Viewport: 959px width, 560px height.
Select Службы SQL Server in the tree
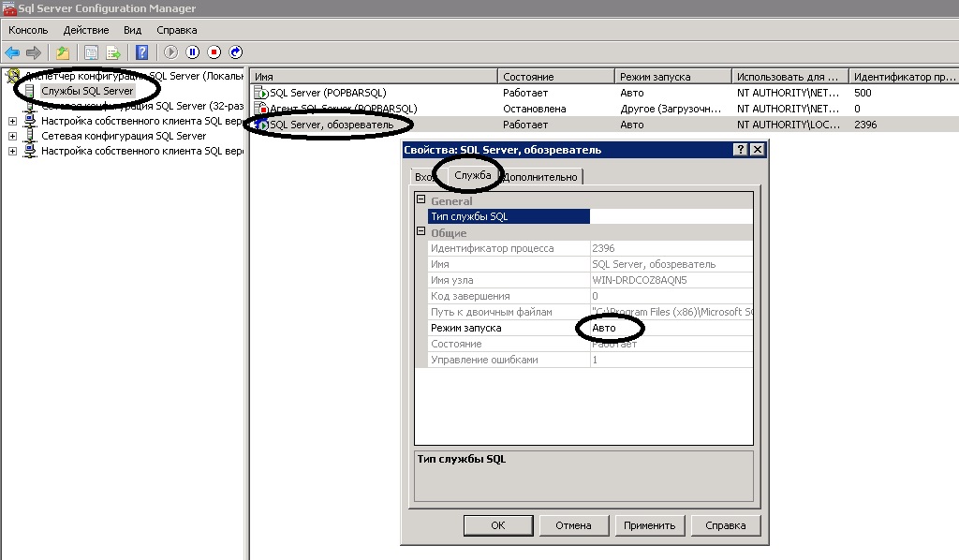(x=86, y=91)
